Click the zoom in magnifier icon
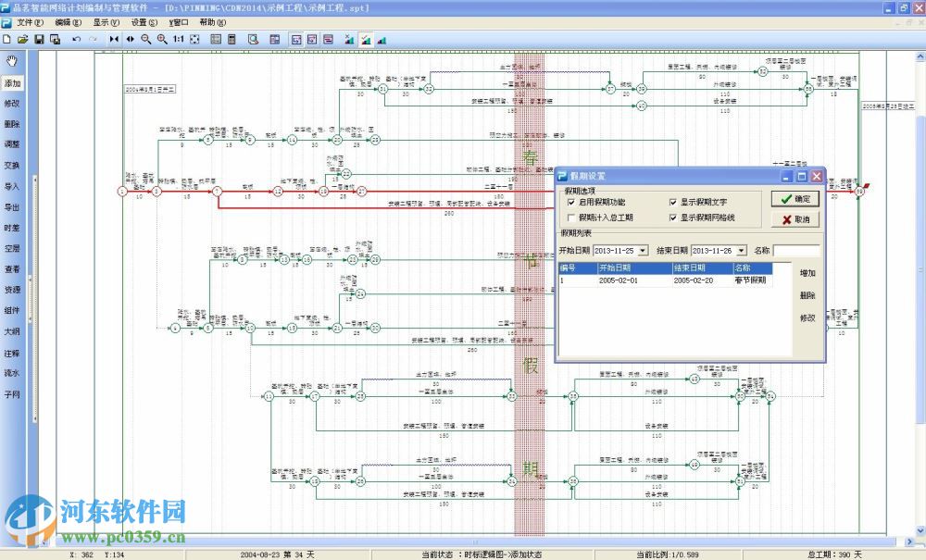This screenshot has height=560, width=926. 162,40
